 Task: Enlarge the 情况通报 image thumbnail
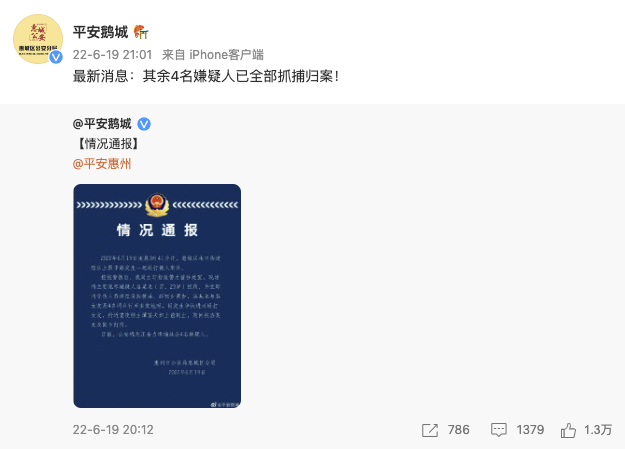(157, 296)
